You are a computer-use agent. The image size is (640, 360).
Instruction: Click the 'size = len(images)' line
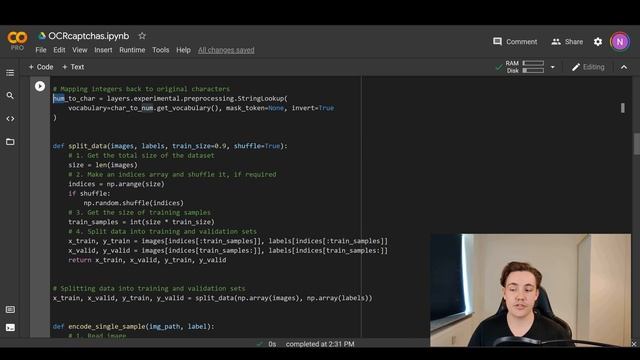pos(103,165)
